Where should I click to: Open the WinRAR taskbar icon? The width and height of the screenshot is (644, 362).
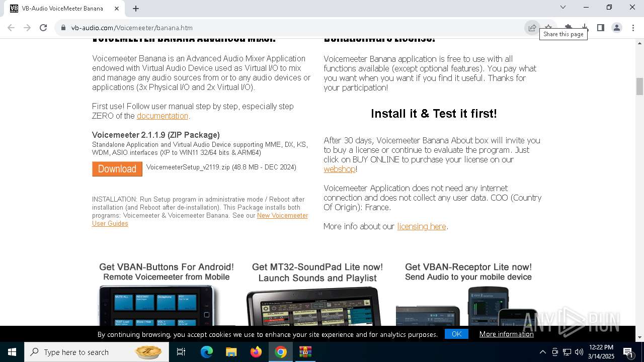[305, 352]
